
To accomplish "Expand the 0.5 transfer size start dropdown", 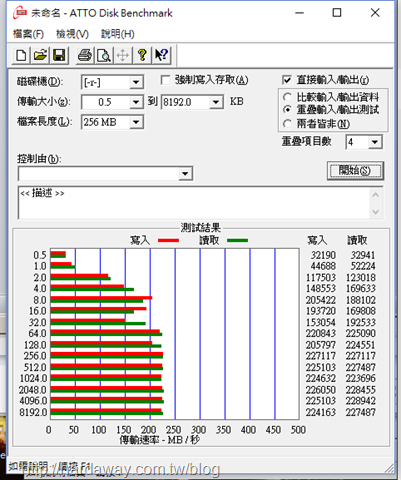I will [136, 102].
